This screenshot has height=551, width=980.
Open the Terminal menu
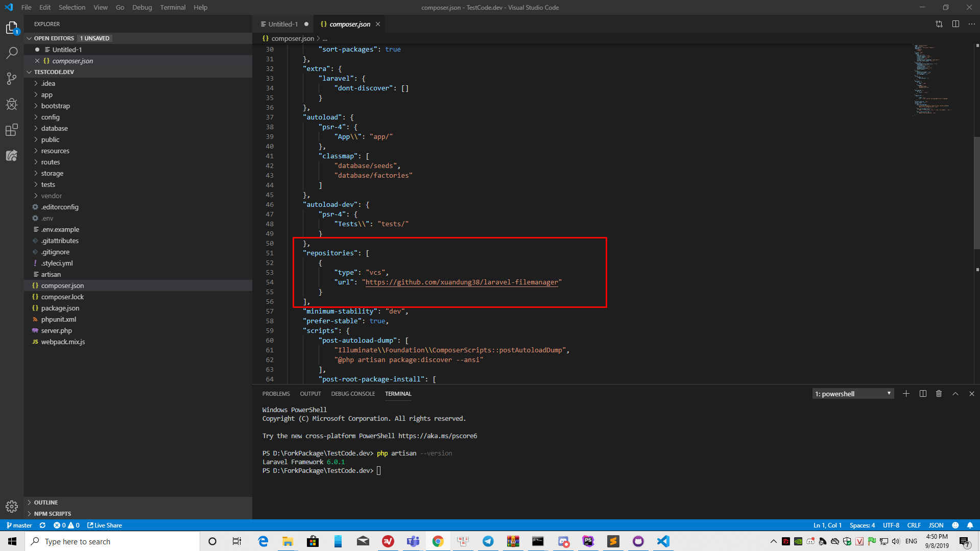[x=173, y=7]
